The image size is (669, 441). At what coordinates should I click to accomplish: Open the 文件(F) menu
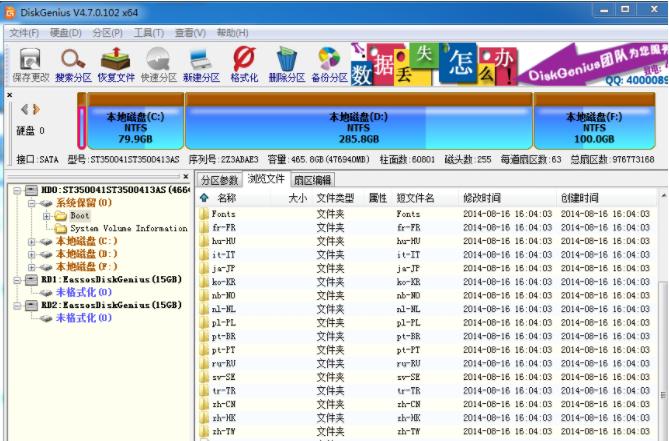tap(24, 33)
